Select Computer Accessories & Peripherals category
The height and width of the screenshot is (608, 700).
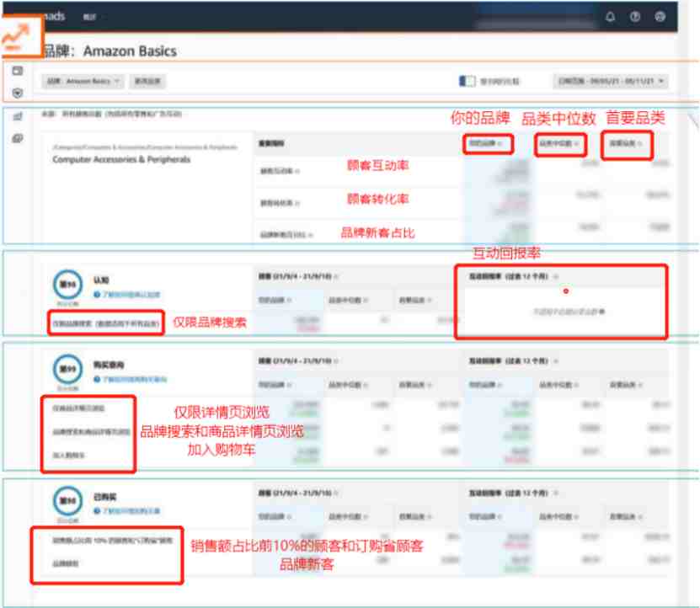click(121, 159)
